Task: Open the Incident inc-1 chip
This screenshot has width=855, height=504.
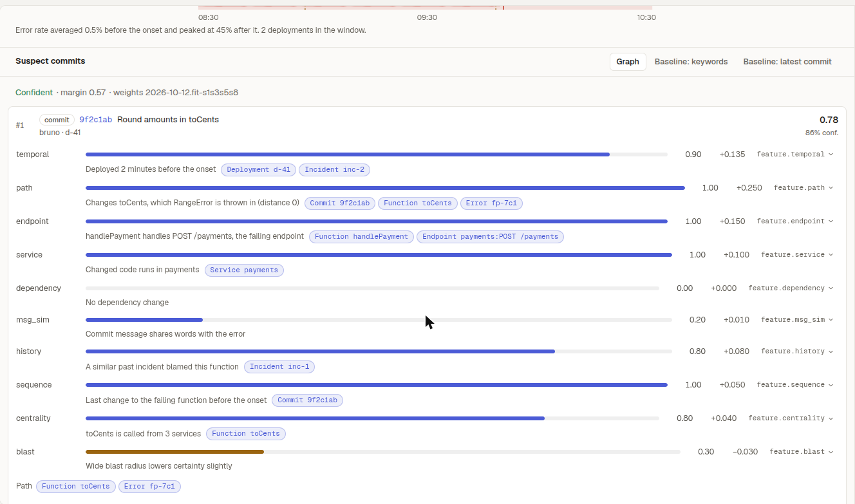Action: click(x=279, y=367)
